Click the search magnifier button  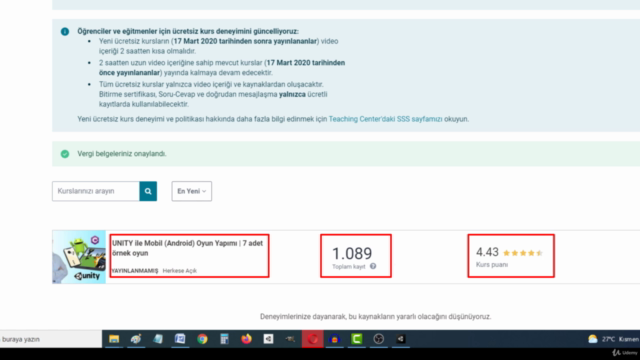tap(148, 191)
